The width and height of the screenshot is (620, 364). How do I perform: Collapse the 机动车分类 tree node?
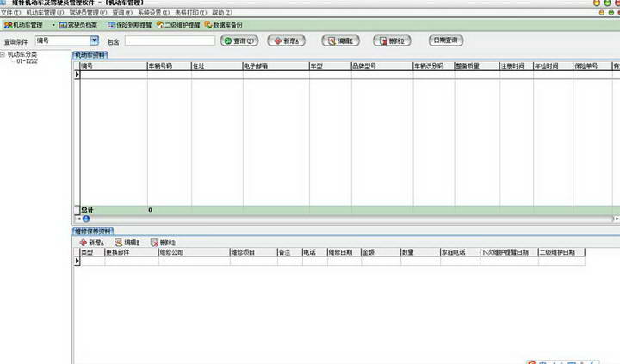(3, 54)
